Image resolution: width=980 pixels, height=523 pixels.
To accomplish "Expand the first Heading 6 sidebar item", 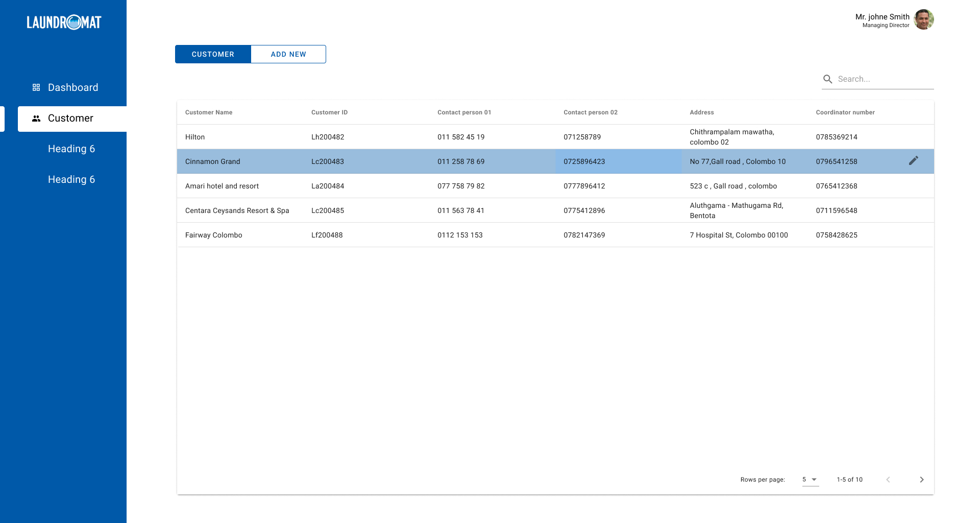I will [71, 149].
